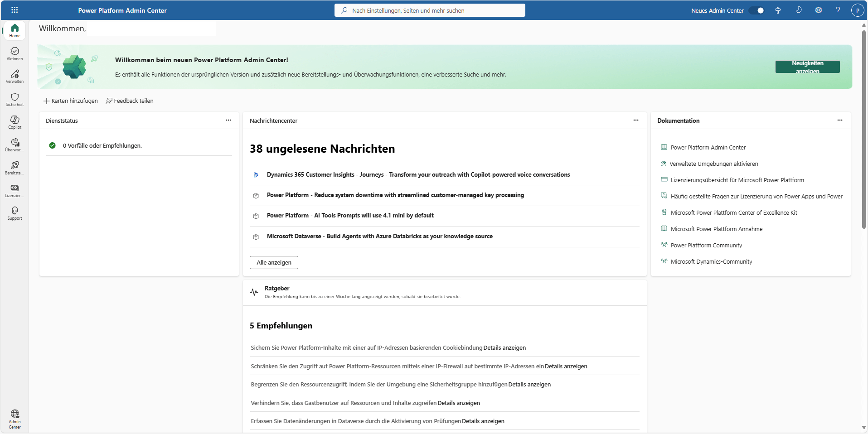Open Sicherheit in the left sidebar

tap(15, 99)
